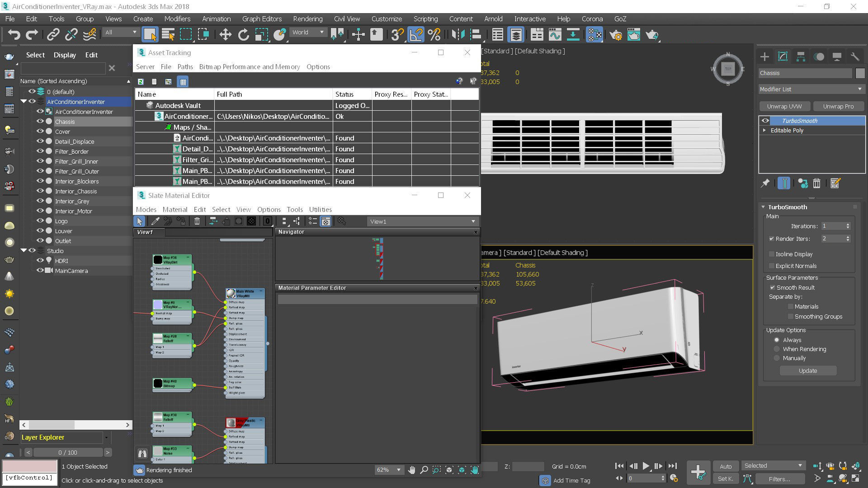The image size is (868, 488).
Task: Click delete trash icon in Slate editor
Action: (x=197, y=221)
